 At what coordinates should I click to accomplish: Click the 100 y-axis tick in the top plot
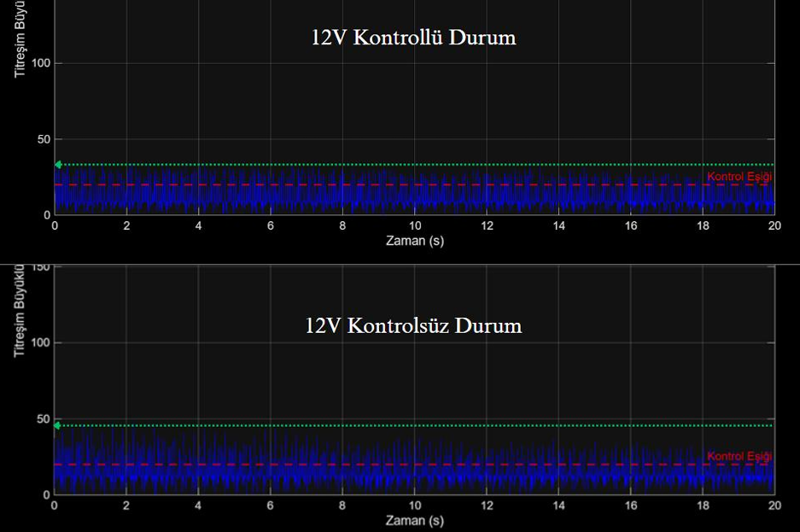42,63
